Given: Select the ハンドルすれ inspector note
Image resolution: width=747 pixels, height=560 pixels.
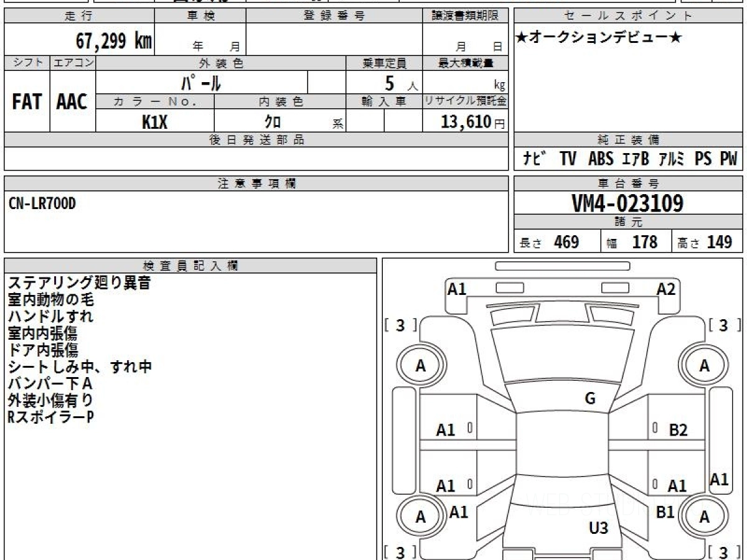Looking at the screenshot, I should pyautogui.click(x=51, y=316).
